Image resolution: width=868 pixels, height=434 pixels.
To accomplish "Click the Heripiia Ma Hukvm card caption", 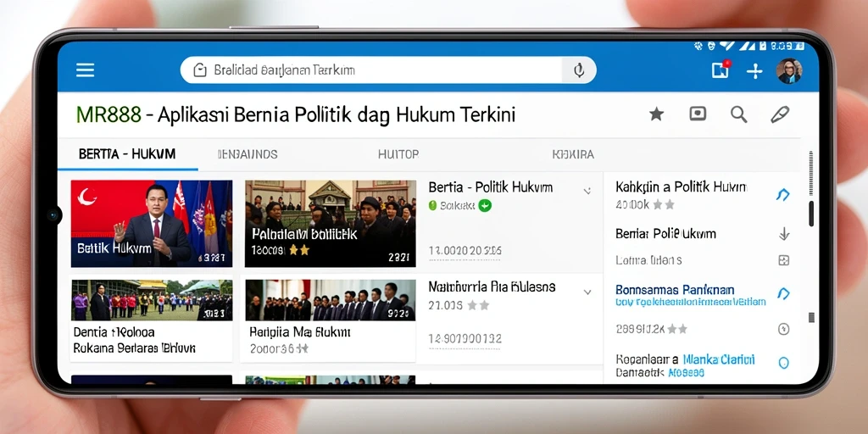I will point(299,332).
